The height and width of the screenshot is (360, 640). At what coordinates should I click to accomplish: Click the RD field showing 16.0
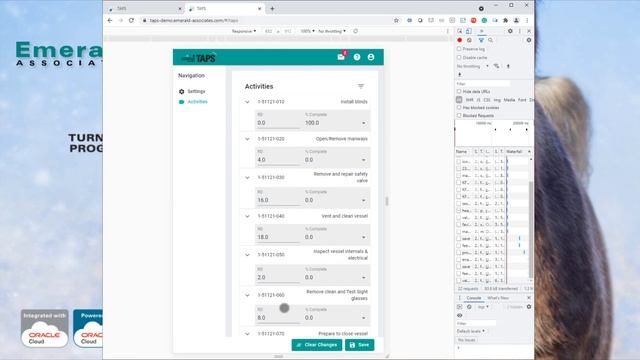point(278,198)
